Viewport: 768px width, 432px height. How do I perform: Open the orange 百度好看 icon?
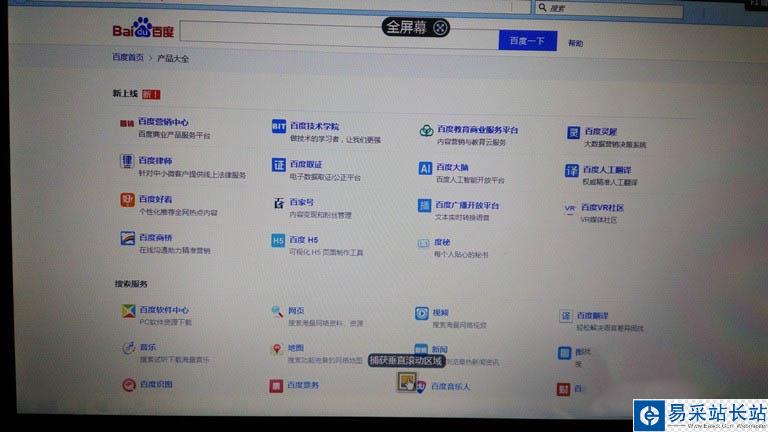pos(127,200)
